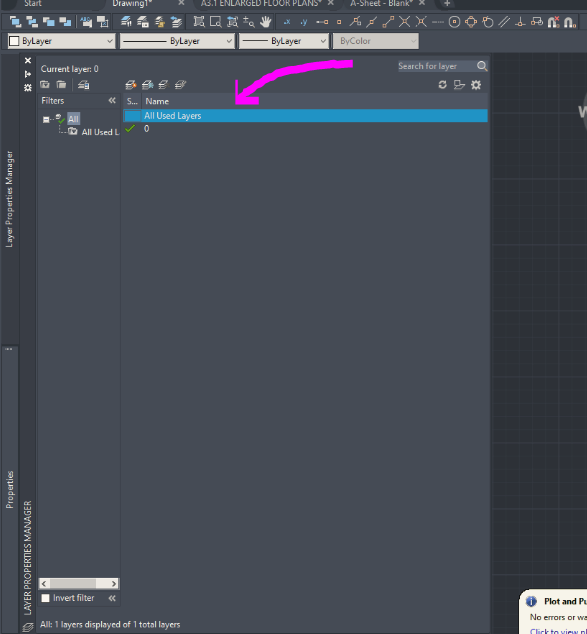Collapse the All filter tree node
The width and height of the screenshot is (587, 634).
pyautogui.click(x=46, y=119)
